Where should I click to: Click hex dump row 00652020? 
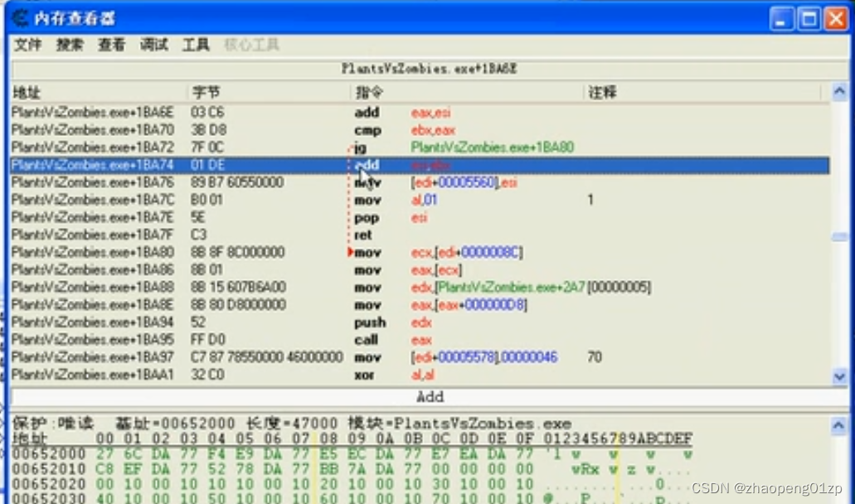pos(352,484)
